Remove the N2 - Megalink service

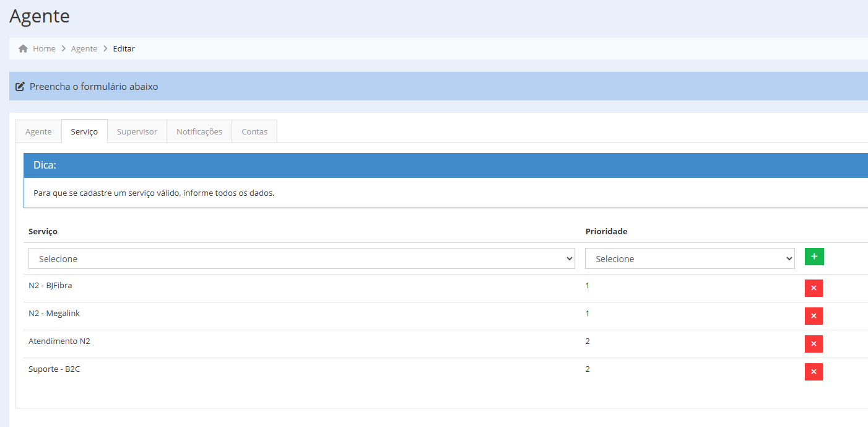tap(814, 316)
